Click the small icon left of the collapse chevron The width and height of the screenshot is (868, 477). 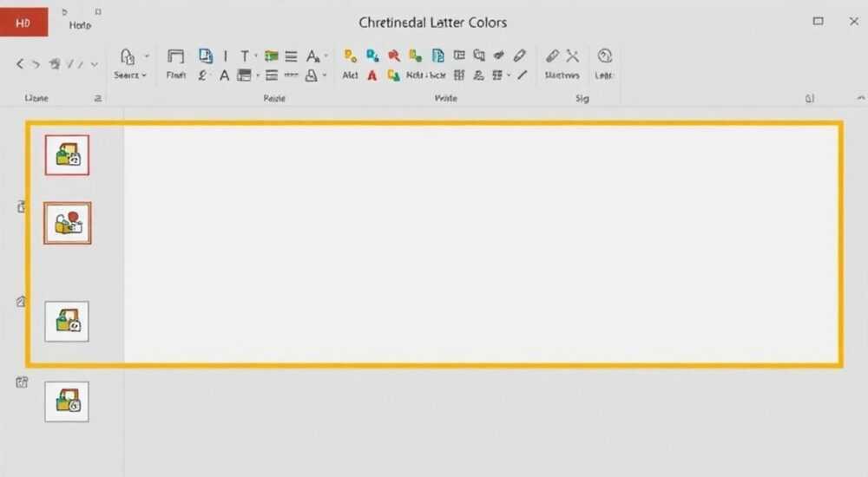click(x=809, y=99)
